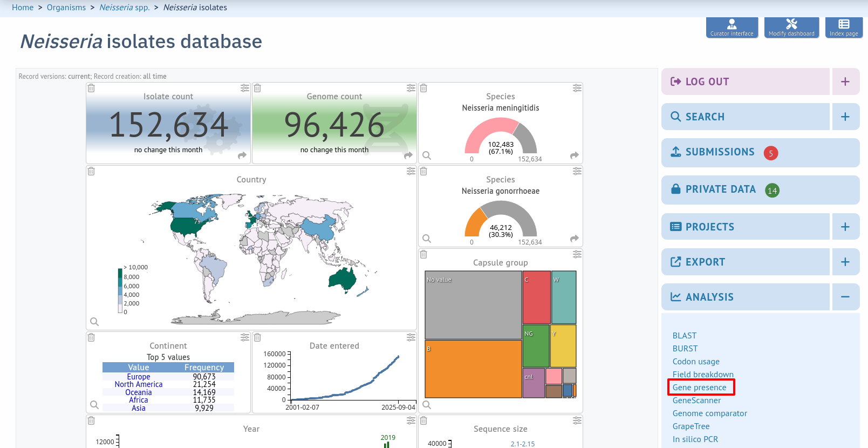868x448 pixels.
Task: Expand the Projects section plus button
Action: pos(845,227)
